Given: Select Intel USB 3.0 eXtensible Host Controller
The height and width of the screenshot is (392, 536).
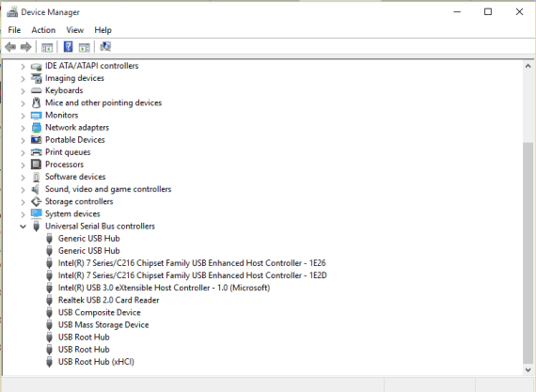Looking at the screenshot, I should click(164, 288).
